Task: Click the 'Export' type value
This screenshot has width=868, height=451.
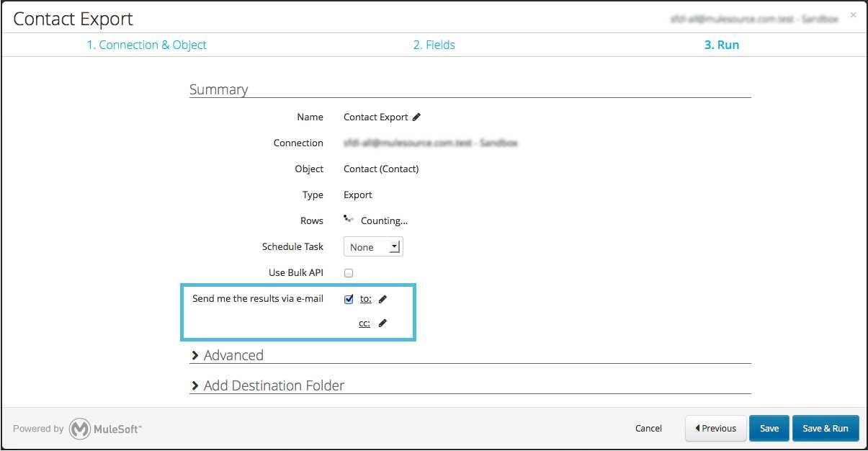Action: coord(358,195)
